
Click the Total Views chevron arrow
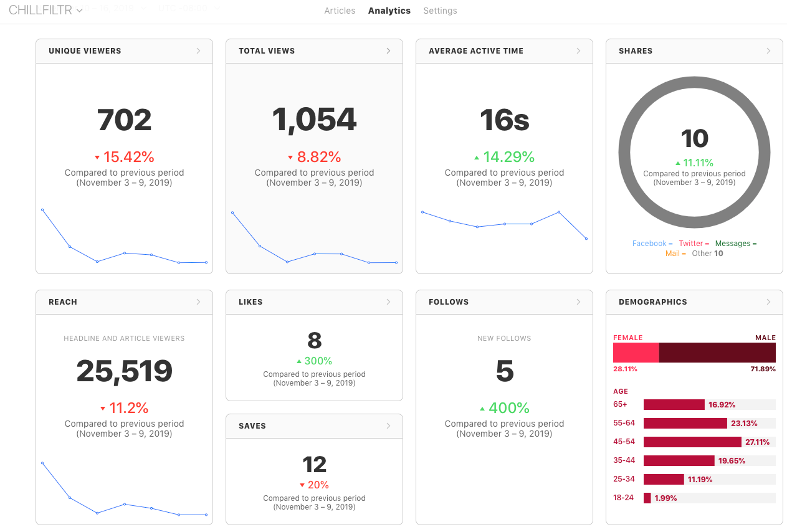coord(389,51)
